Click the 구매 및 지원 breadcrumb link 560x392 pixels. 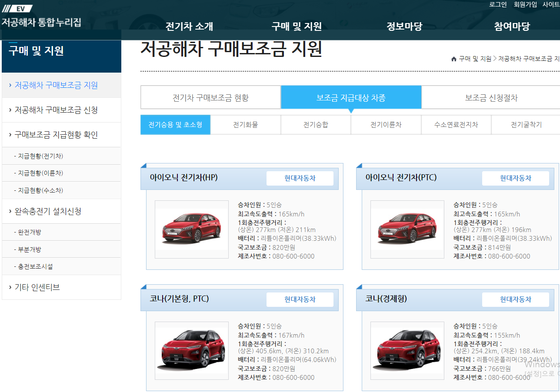[x=475, y=59]
